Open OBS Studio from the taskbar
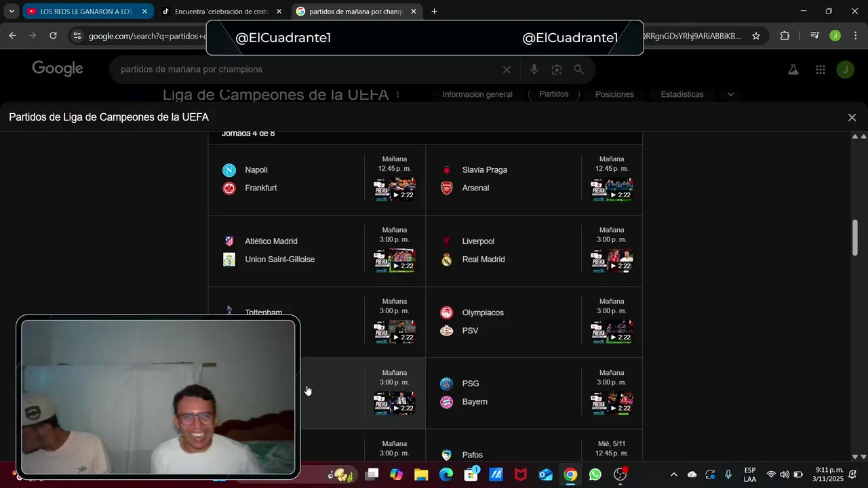The width and height of the screenshot is (868, 488). click(620, 474)
